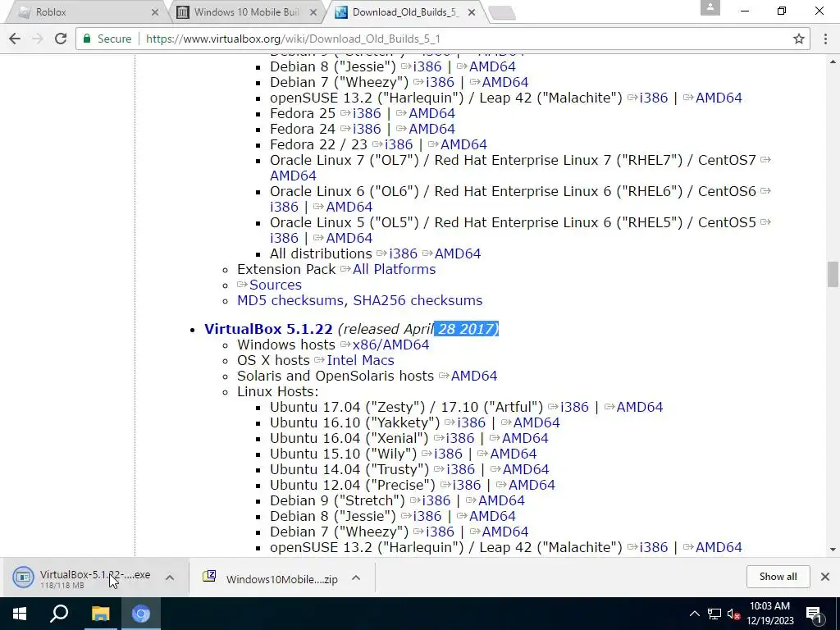Expand options for VirtualBox exe download
840x630 pixels.
click(170, 577)
